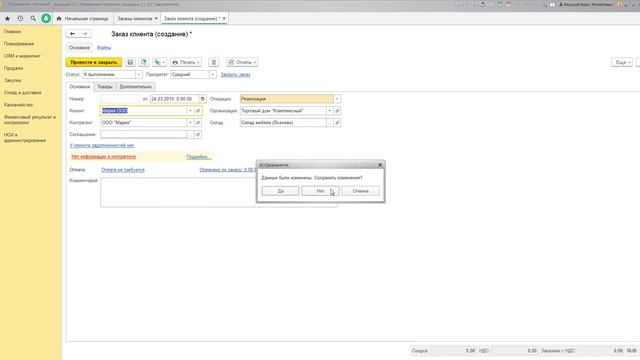
Task: Click the У клиента задолженностей нет link
Action: pos(102,145)
